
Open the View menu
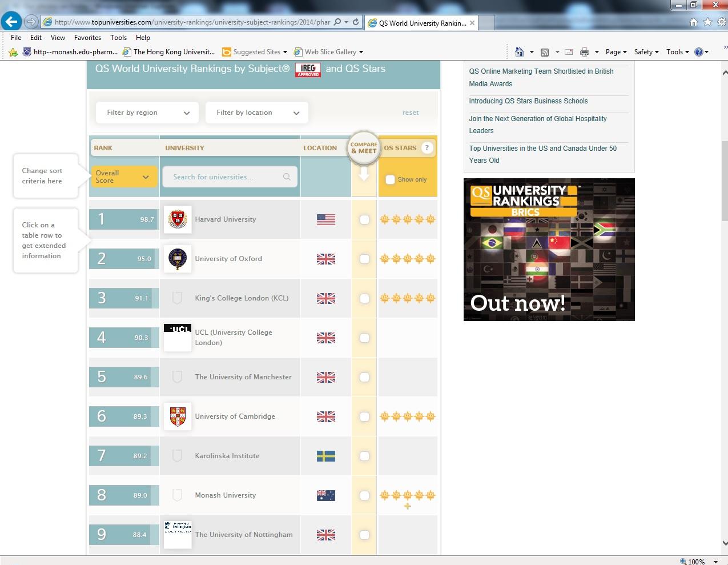(58, 37)
